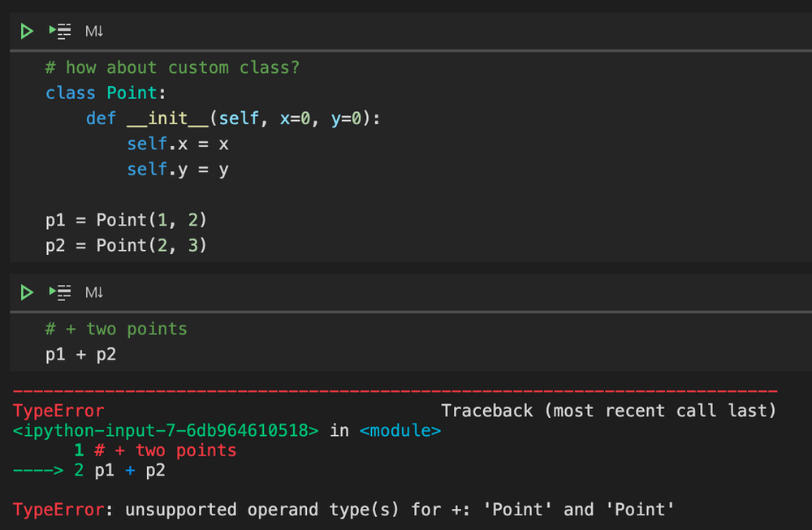Place cursor in the 'p1 + p2' code line

point(80,355)
